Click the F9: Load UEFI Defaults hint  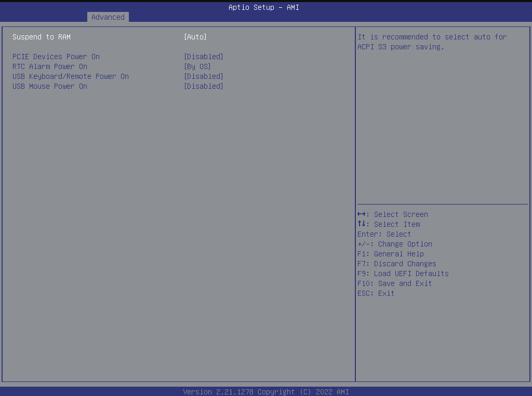point(403,274)
